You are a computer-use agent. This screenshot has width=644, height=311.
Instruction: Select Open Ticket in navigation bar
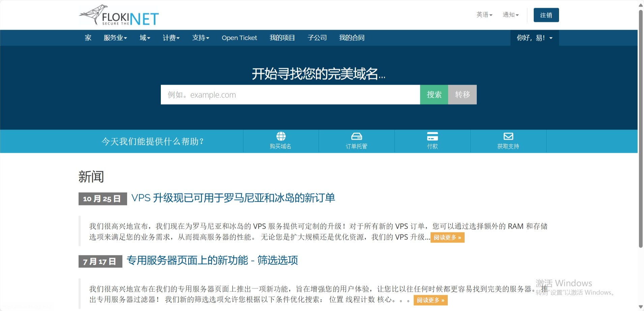coord(239,38)
